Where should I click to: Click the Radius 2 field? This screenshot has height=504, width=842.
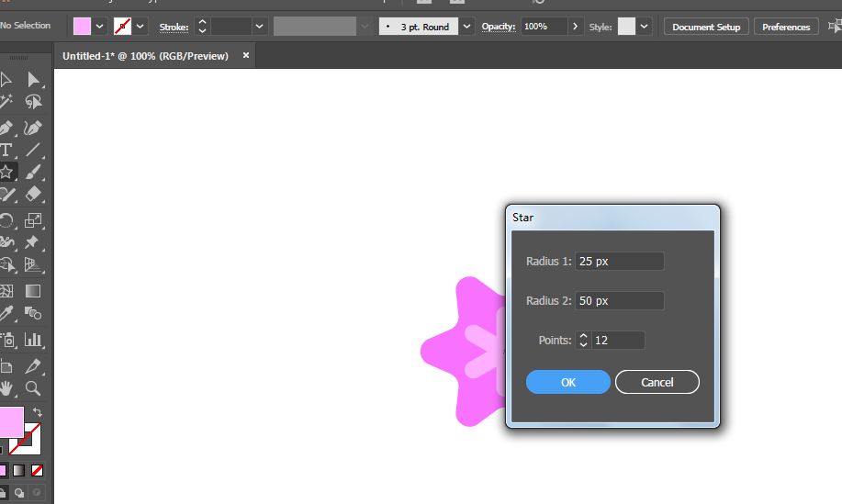point(619,300)
